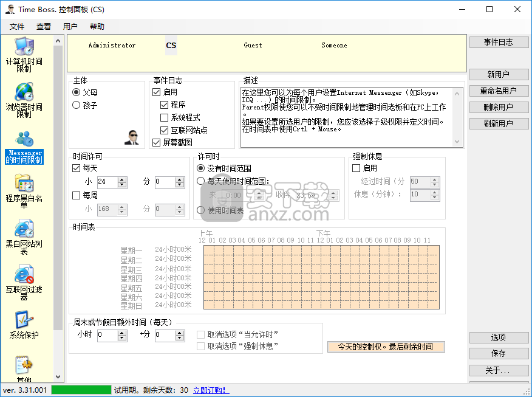Viewport: 532px width, 397px height.
Task: Select the Someone user
Action: click(x=334, y=45)
